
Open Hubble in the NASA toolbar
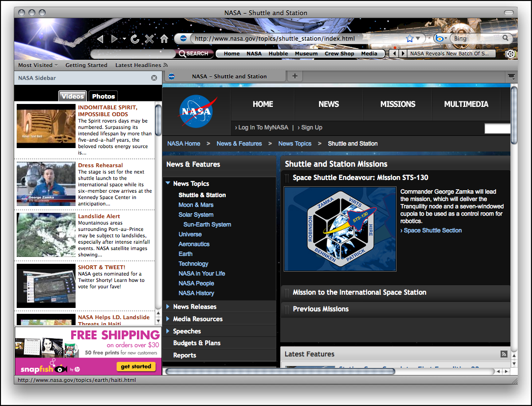[278, 53]
